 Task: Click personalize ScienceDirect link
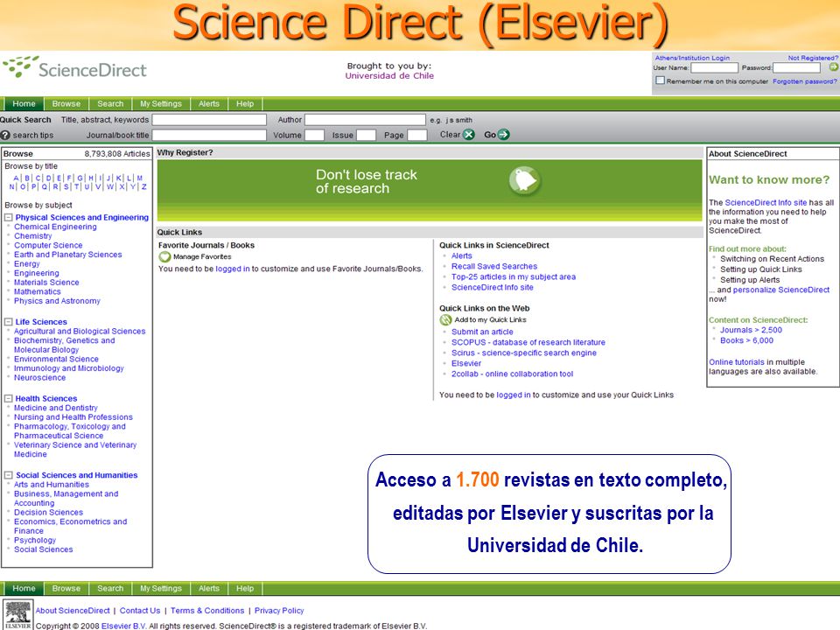pyautogui.click(x=781, y=290)
